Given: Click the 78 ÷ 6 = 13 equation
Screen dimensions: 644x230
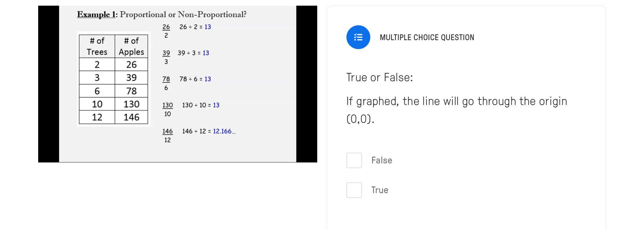Looking at the screenshot, I should 195,79.
